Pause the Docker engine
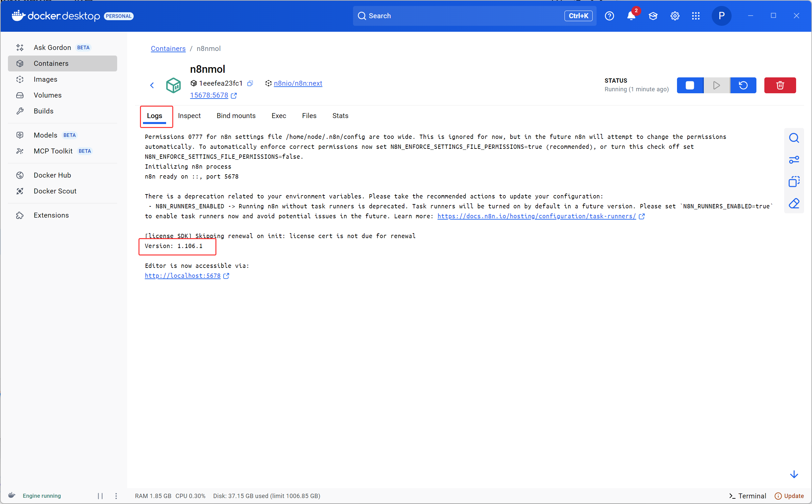Screen dimensions: 812x504 coord(100,496)
